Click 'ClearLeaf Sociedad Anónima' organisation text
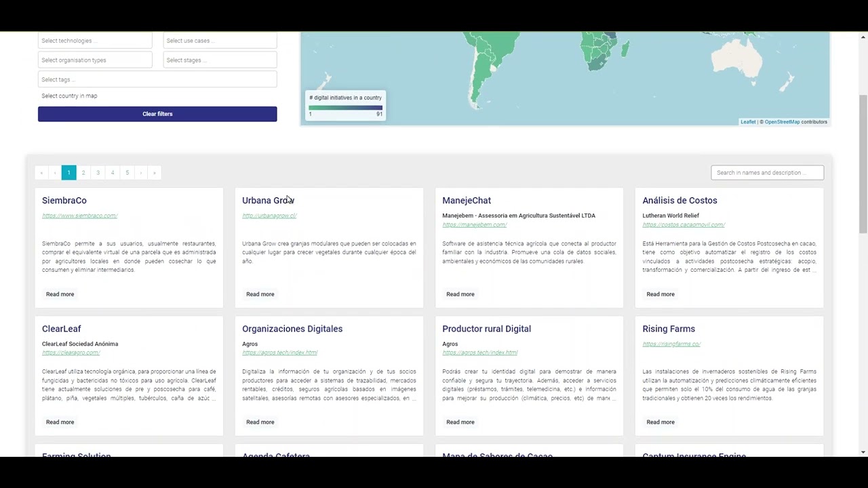Viewport: 868px width, 488px height. click(x=80, y=344)
